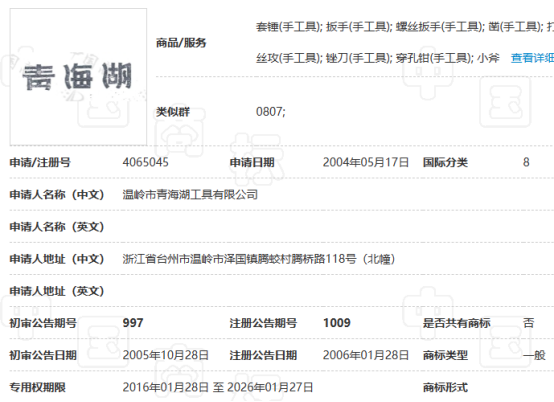This screenshot has height=402, width=554.
Task: Click the trademark type value 一般
Action: [534, 355]
